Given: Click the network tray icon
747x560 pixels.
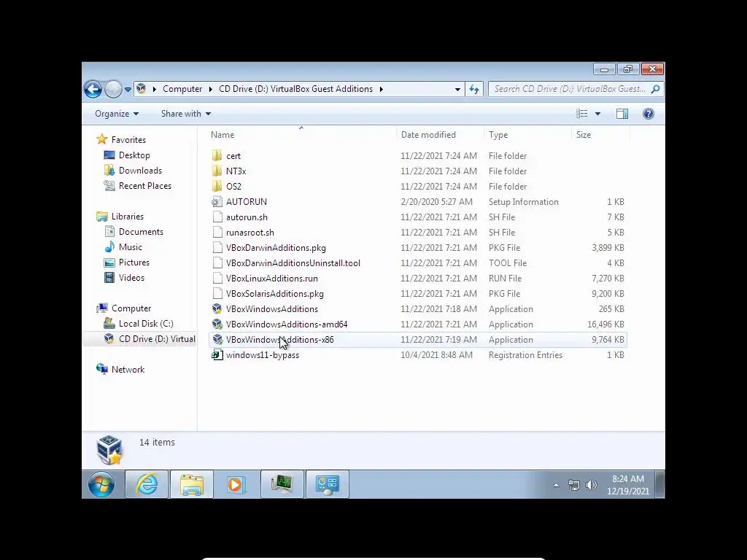Looking at the screenshot, I should click(574, 485).
